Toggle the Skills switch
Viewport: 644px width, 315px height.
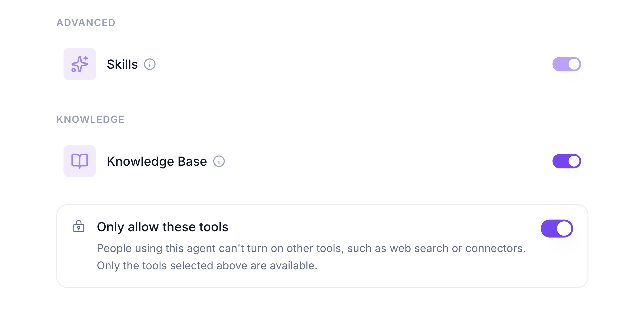(x=567, y=64)
